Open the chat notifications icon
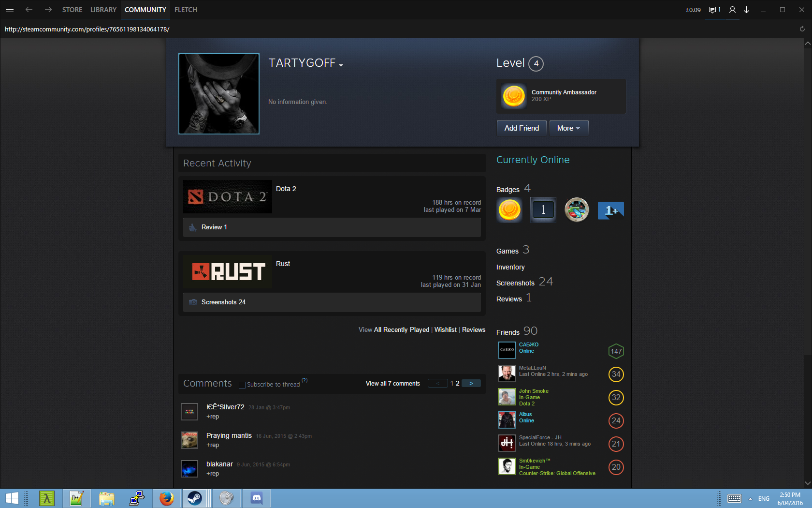 point(714,10)
